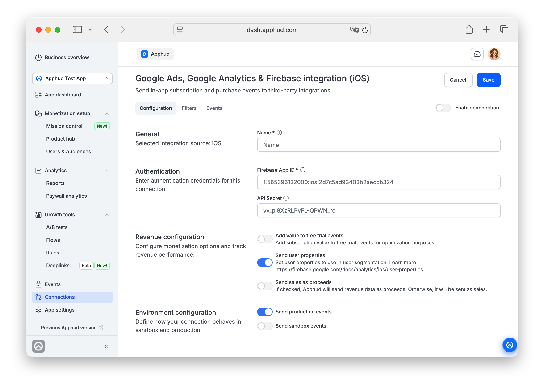Focus the API Secret field
This screenshot has width=544, height=392.
pos(378,210)
